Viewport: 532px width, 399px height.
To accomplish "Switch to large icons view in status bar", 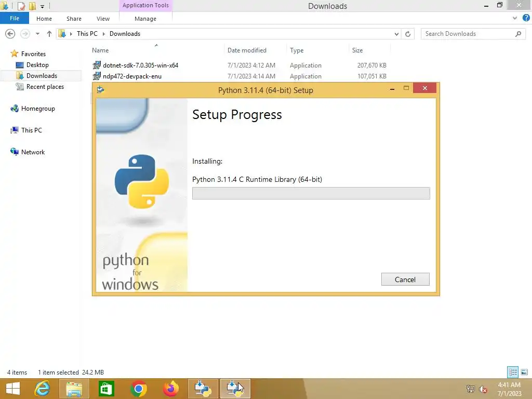I will 524,372.
